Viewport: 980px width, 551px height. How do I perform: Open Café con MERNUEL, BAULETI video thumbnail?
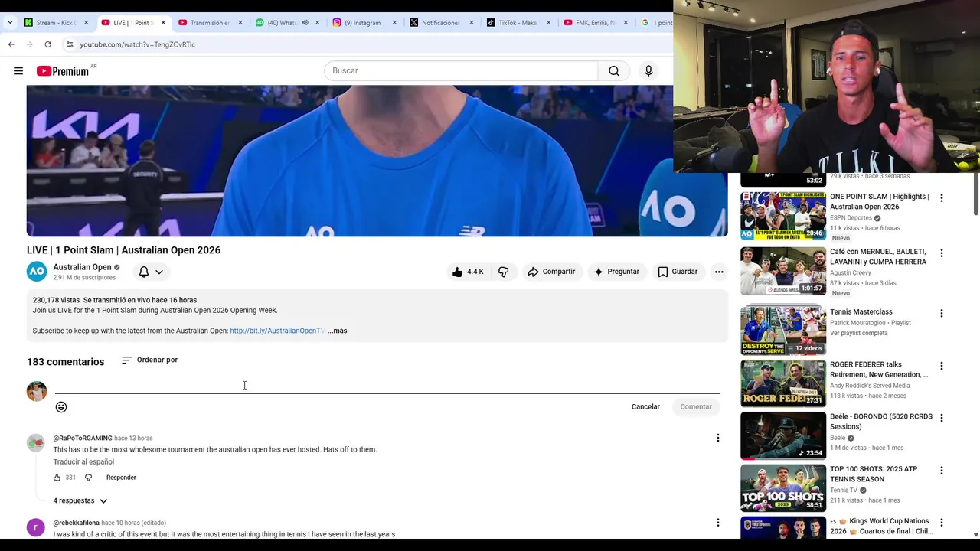pyautogui.click(x=783, y=271)
